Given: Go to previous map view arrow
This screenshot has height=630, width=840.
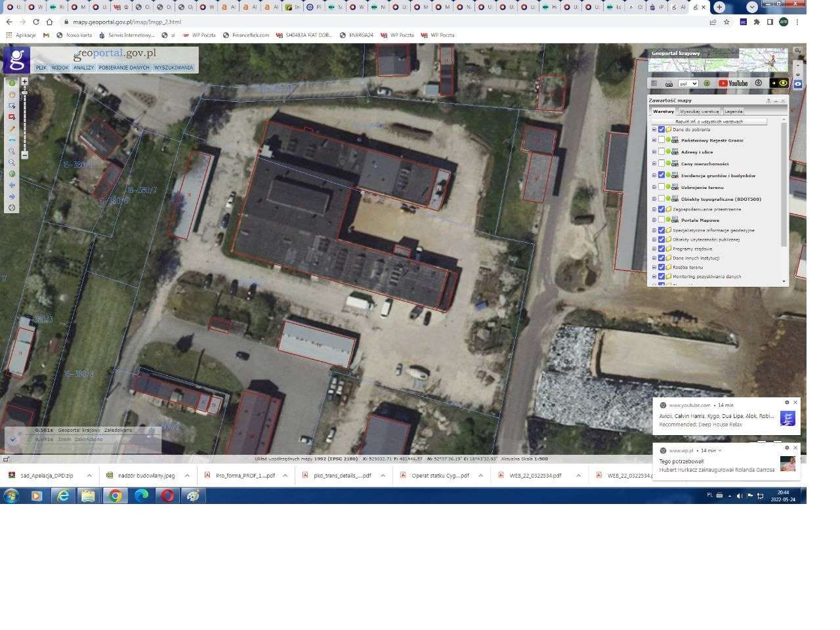Looking at the screenshot, I should (12, 186).
